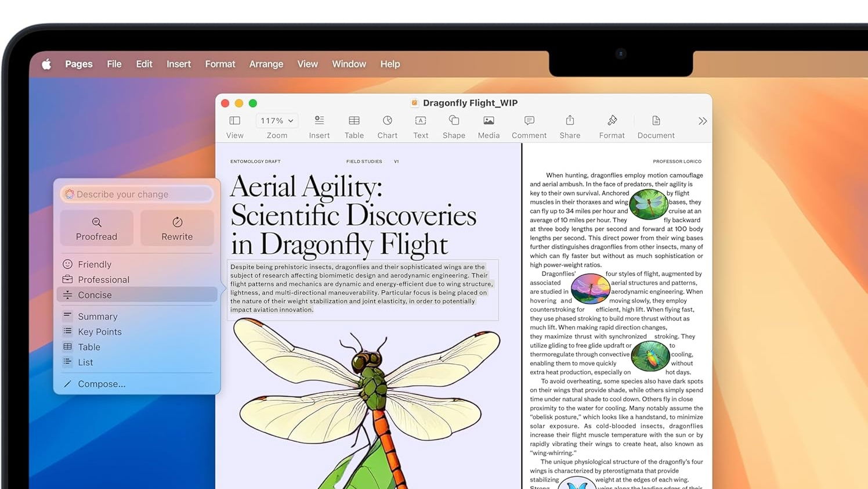The width and height of the screenshot is (868, 489).
Task: Click the Describe your change field
Action: 137,194
